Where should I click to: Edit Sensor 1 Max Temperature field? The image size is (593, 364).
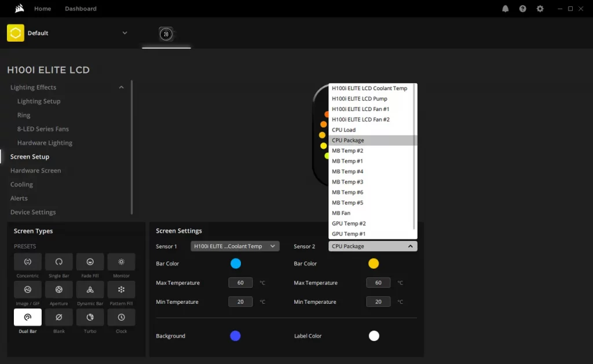(x=240, y=282)
